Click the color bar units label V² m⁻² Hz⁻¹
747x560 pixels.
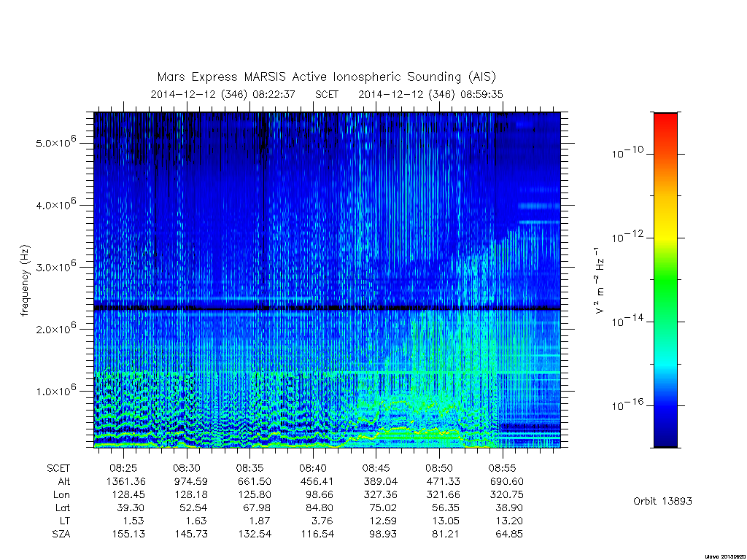pyautogui.click(x=600, y=280)
